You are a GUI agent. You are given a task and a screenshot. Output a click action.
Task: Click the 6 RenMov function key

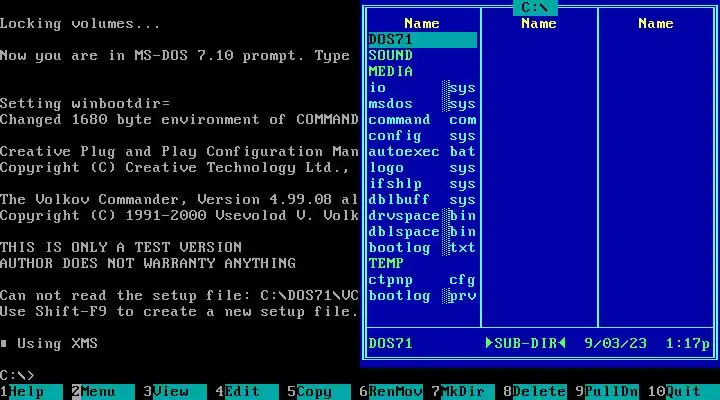click(x=391, y=392)
